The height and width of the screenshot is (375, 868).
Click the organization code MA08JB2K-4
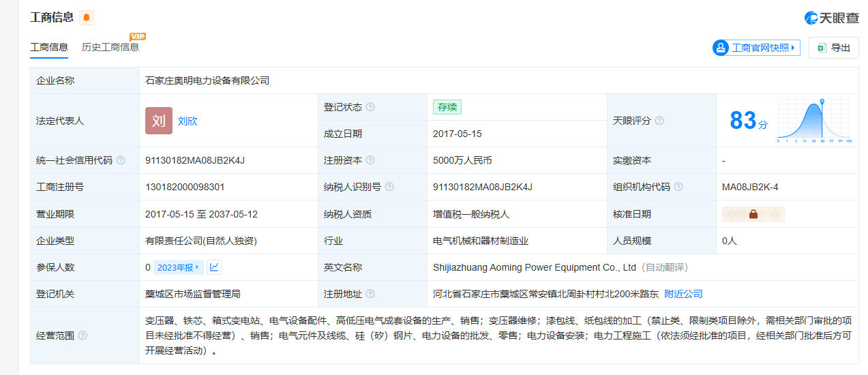click(750, 187)
